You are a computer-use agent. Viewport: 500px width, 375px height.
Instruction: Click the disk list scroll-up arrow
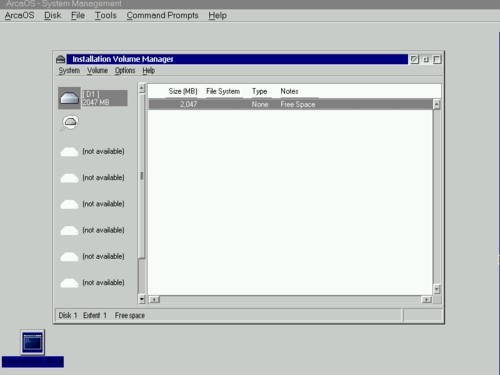142,88
